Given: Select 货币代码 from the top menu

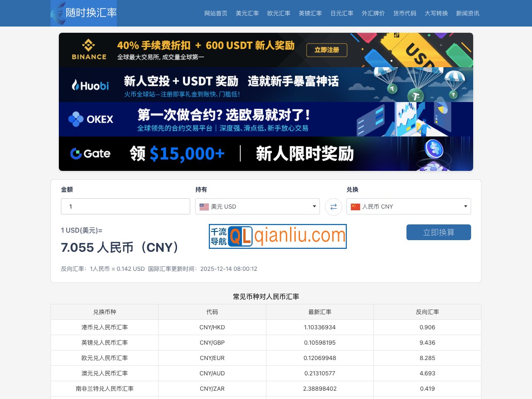Looking at the screenshot, I should click(x=404, y=13).
